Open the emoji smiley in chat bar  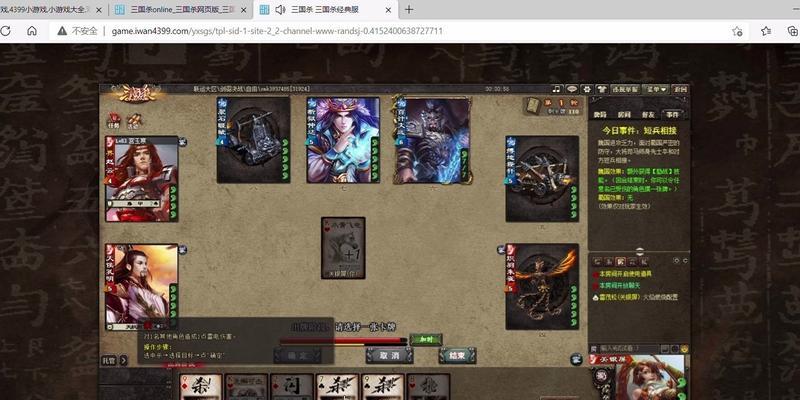[684, 349]
